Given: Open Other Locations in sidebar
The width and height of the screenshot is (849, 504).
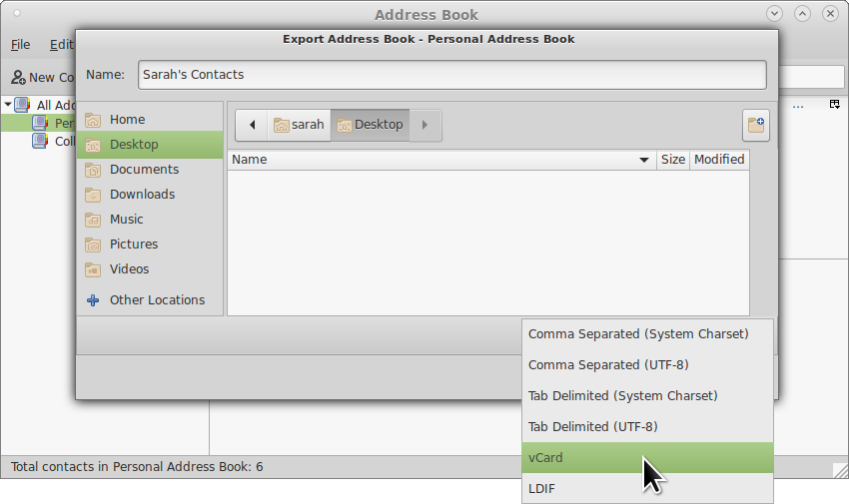Looking at the screenshot, I should point(157,300).
